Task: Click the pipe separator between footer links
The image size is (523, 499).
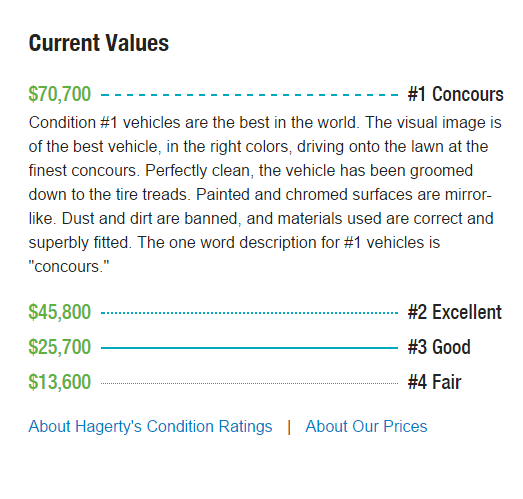Action: [x=289, y=427]
